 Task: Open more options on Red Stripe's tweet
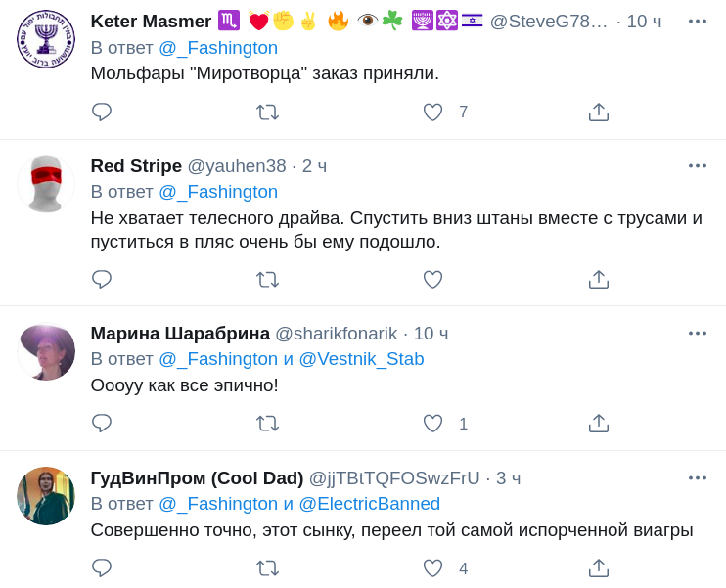pos(697,166)
